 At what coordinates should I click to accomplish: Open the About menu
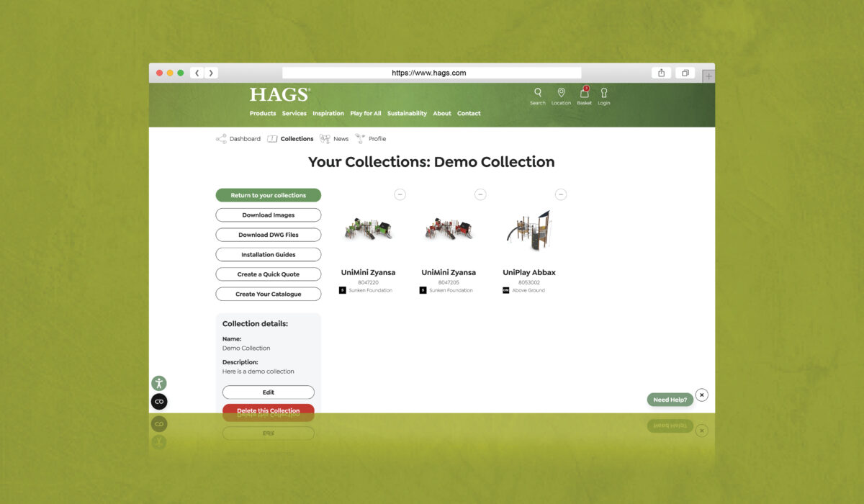442,114
